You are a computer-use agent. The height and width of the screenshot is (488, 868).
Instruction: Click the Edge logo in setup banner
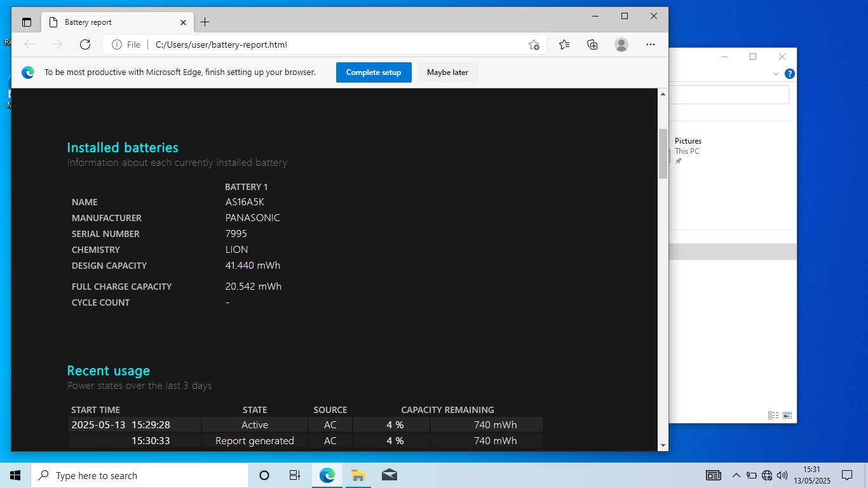coord(28,72)
